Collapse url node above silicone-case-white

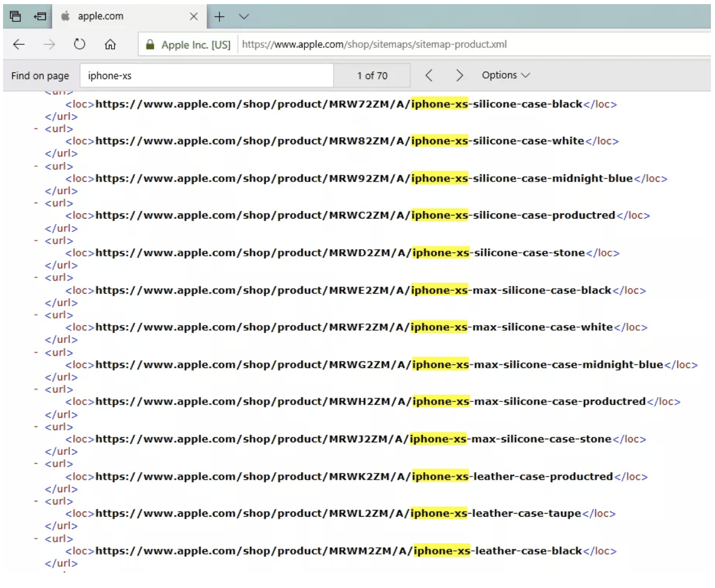36,129
